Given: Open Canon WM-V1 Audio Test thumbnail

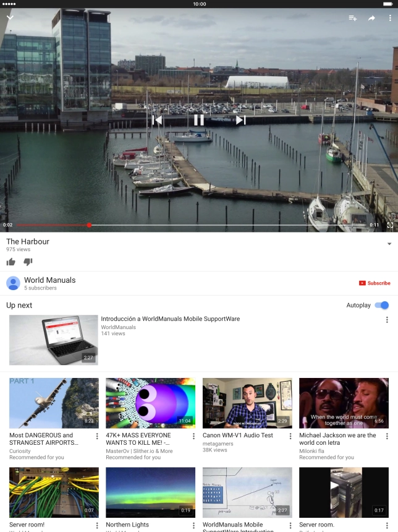Looking at the screenshot, I should coord(247,403).
